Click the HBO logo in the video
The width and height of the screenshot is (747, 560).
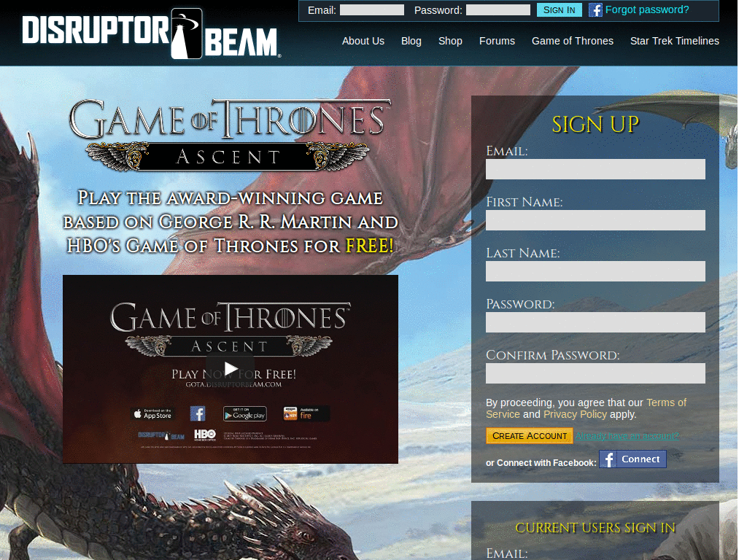point(205,435)
